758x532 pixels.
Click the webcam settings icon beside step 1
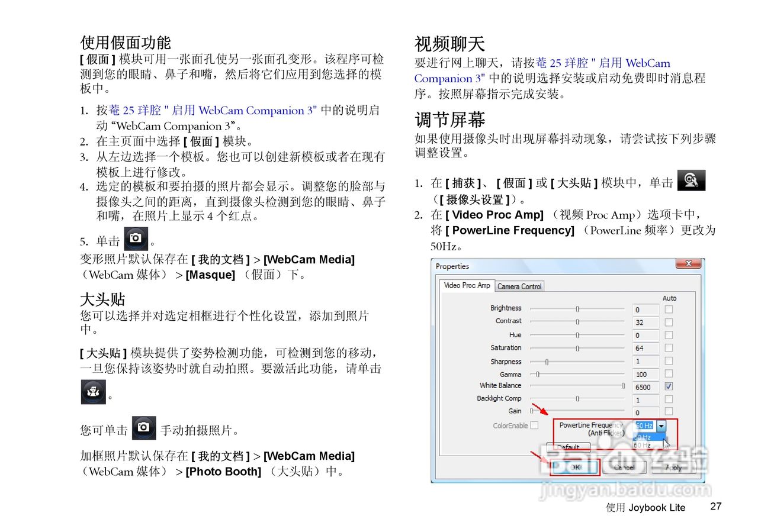(x=691, y=180)
